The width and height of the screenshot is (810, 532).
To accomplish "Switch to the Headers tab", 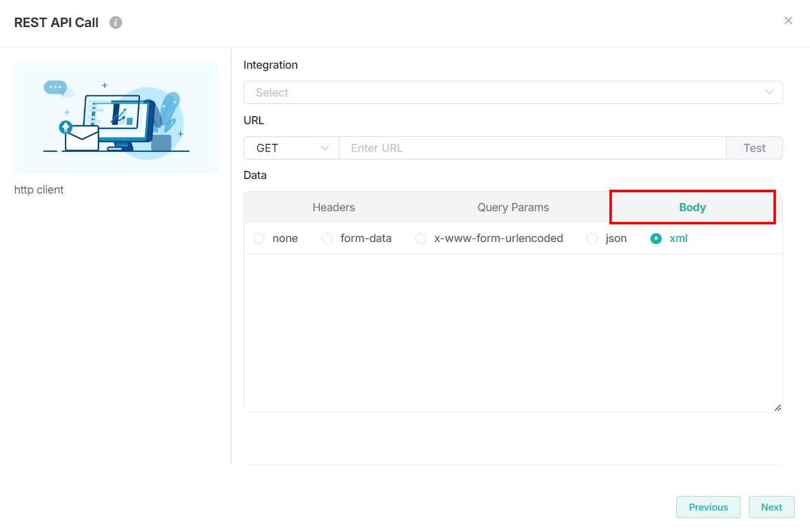I will [x=334, y=207].
